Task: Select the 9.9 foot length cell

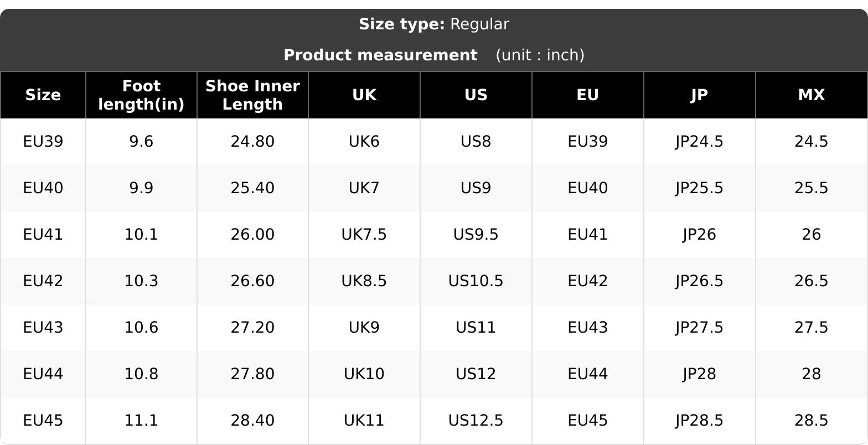Action: (141, 188)
